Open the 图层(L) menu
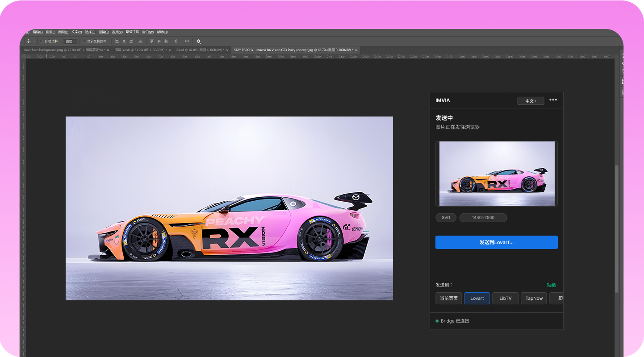644x357 pixels. (x=63, y=32)
